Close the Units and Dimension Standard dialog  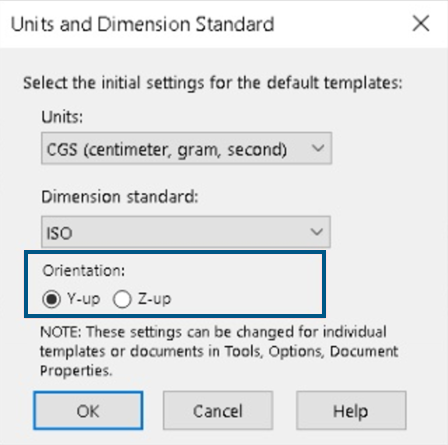coord(421,24)
